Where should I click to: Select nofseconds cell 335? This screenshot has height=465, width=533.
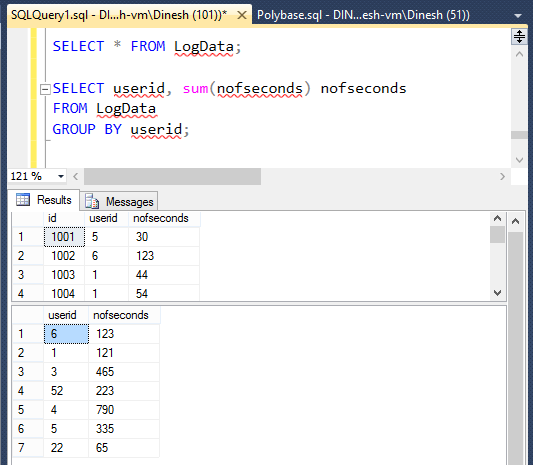(x=124, y=429)
